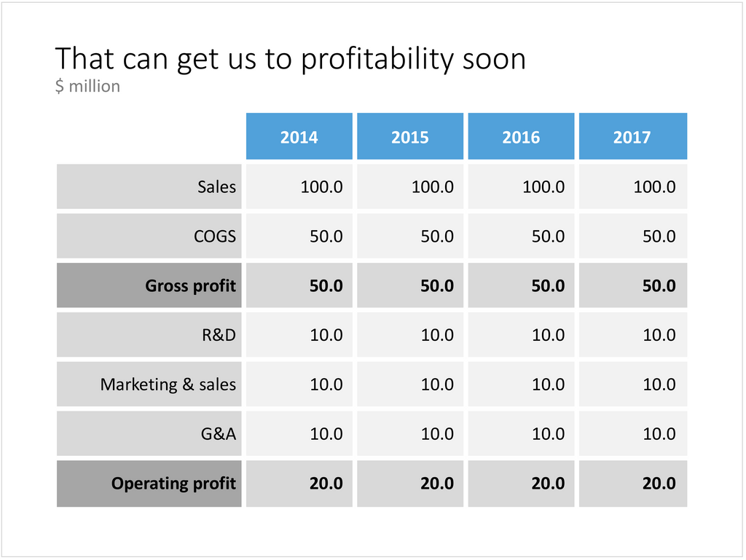This screenshot has width=746, height=560.
Task: Select the Marketing & sales row label
Action: [149, 384]
